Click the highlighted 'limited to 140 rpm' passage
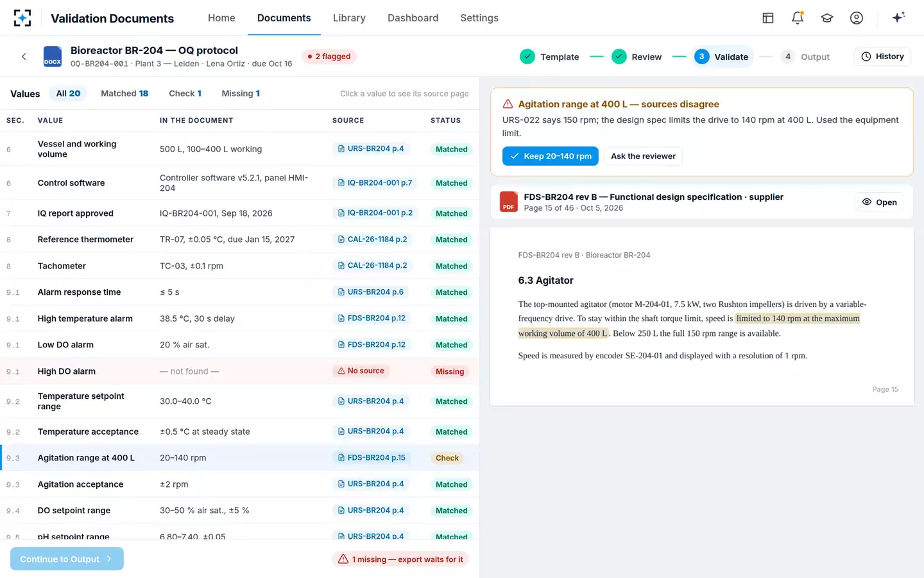 pos(797,319)
